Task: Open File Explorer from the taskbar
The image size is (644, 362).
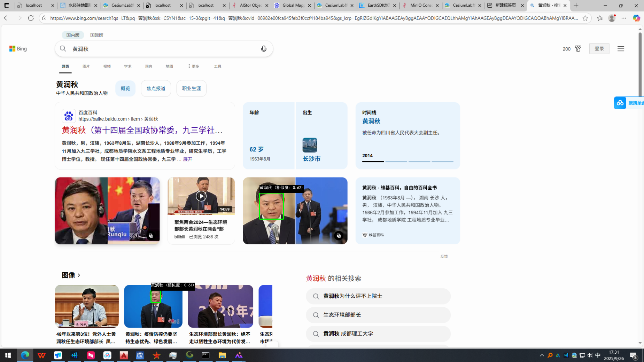Action: coord(222,355)
